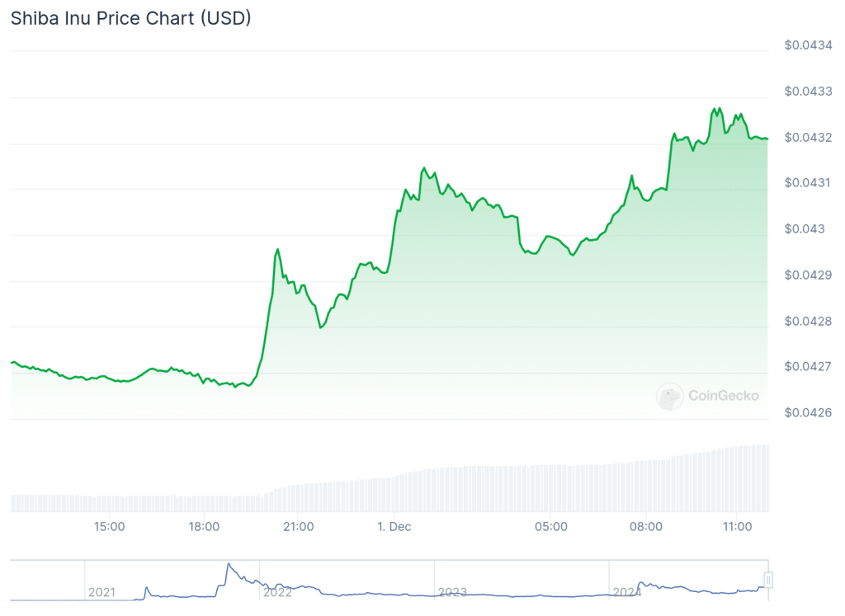Select 2023 in the navigator timeline

pos(452,592)
